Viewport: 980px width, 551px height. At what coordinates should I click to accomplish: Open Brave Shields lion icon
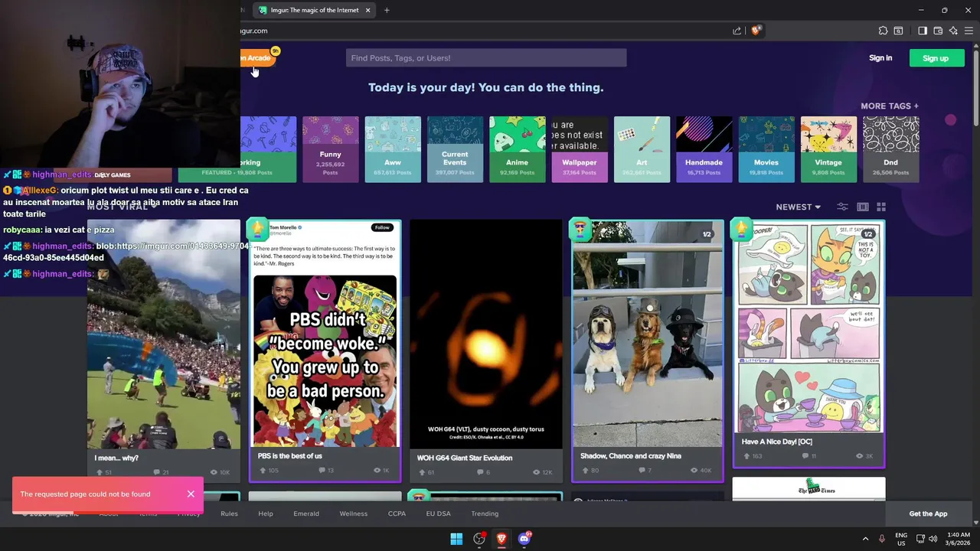tap(756, 31)
